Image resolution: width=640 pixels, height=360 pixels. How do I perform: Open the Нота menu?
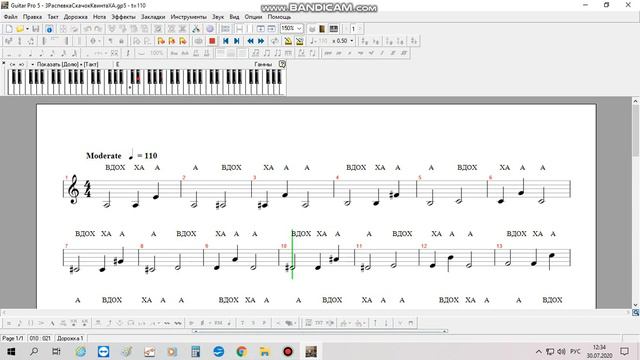(99, 17)
